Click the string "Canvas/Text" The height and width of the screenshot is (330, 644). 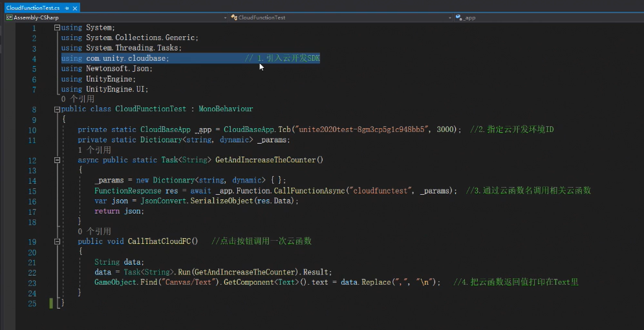pyautogui.click(x=189, y=282)
